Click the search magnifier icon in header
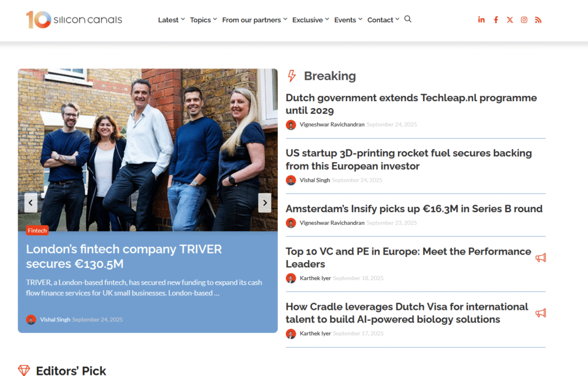This screenshot has height=376, width=588. 408,19
